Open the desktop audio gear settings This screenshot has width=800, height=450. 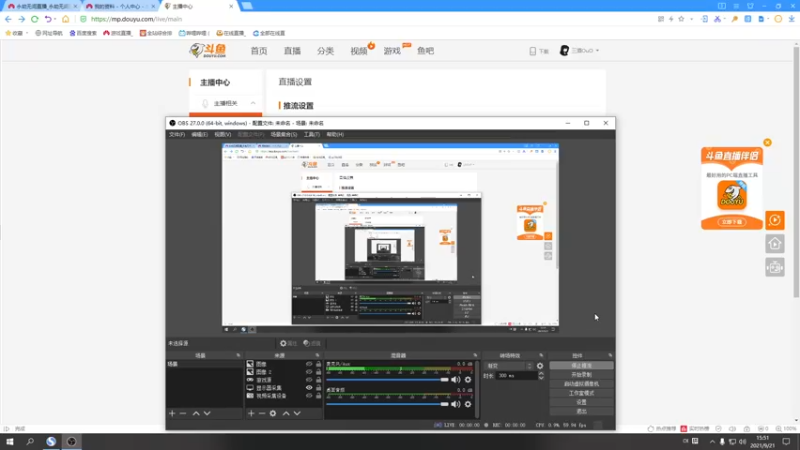pyautogui.click(x=468, y=404)
